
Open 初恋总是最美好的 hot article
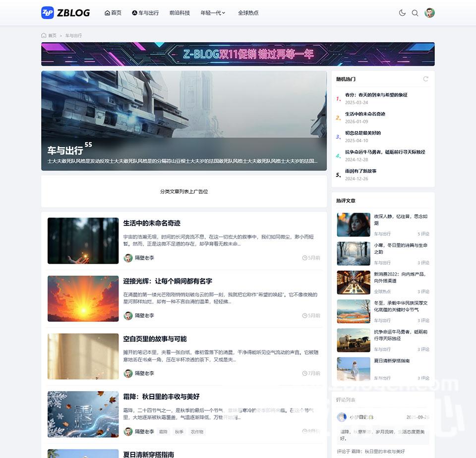[x=363, y=133]
